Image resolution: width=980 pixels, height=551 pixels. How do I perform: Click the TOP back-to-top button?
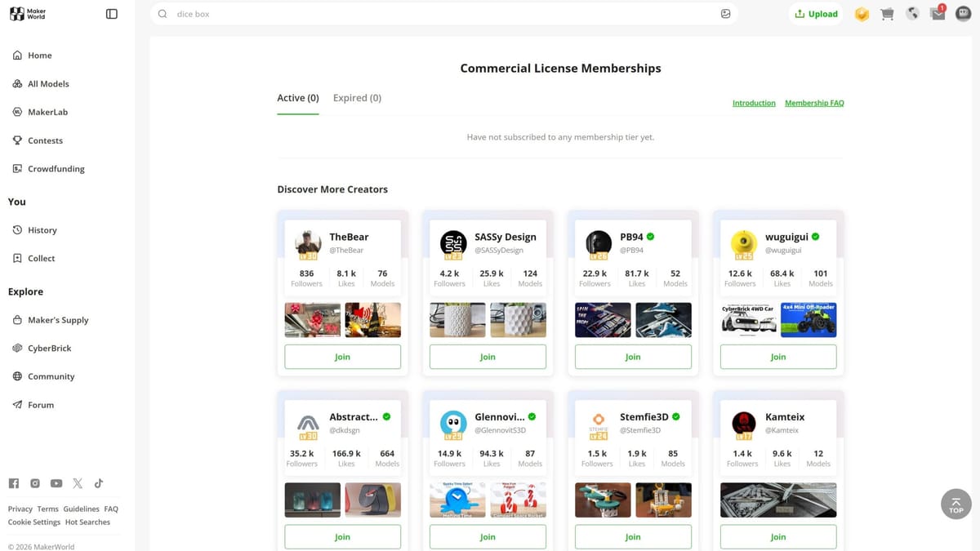(x=956, y=504)
